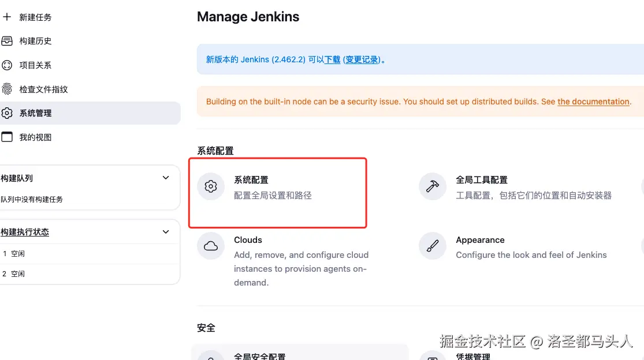The width and height of the screenshot is (644, 360).
Task: Open the 变更记录 changelog link
Action: (x=362, y=59)
